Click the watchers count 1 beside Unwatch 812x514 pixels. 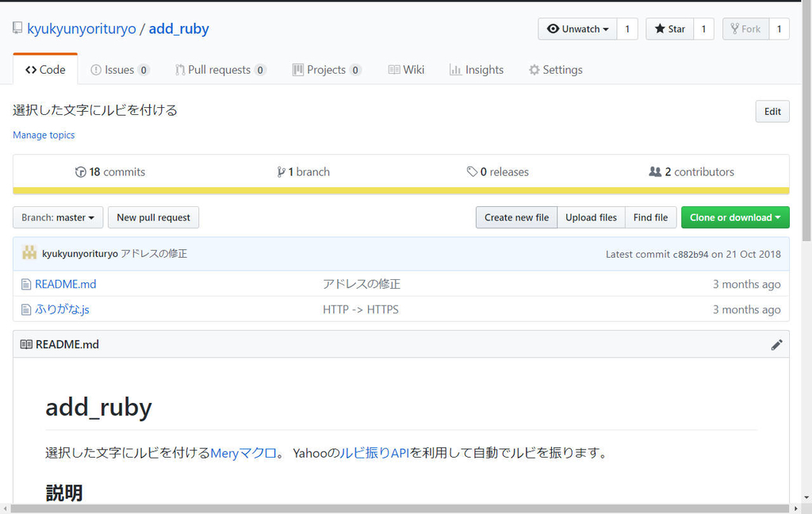point(627,29)
